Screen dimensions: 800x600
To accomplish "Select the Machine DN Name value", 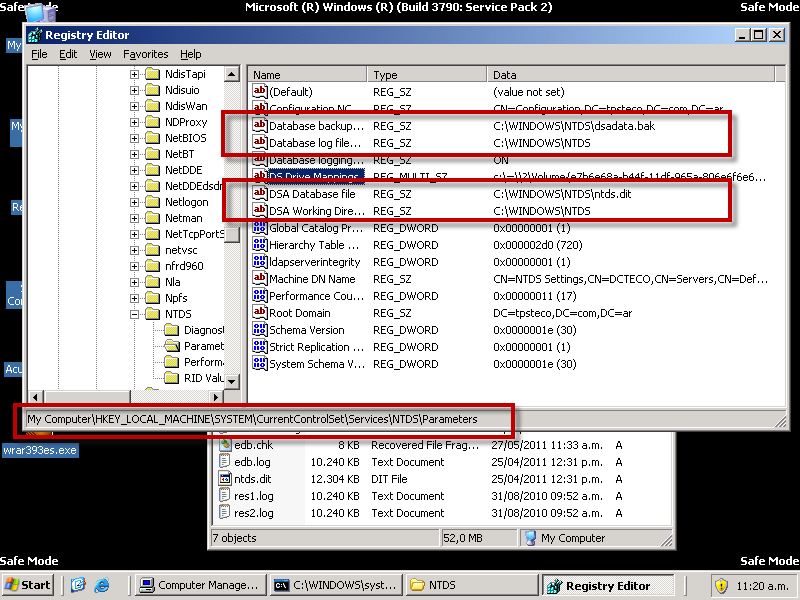I will (311, 279).
